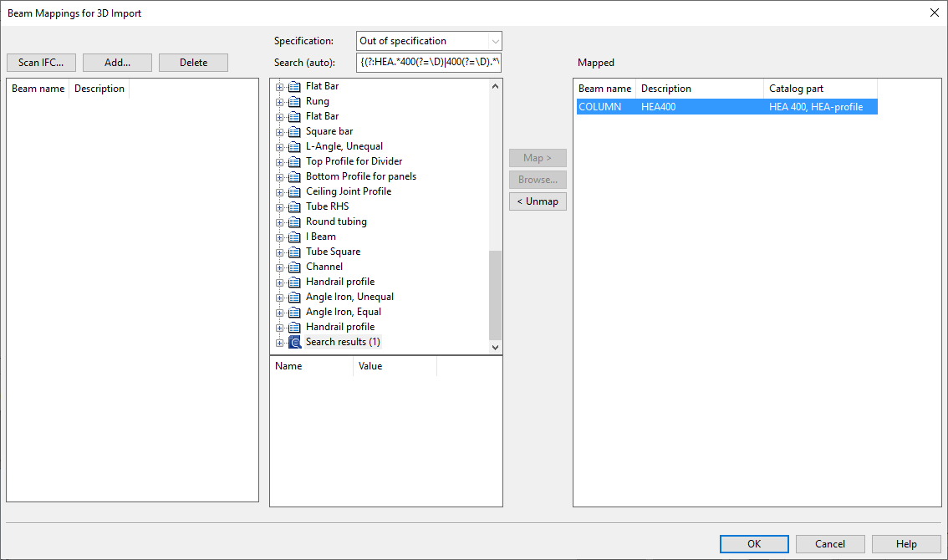
Task: Expand the Angle Iron, Equal node
Action: (280, 313)
